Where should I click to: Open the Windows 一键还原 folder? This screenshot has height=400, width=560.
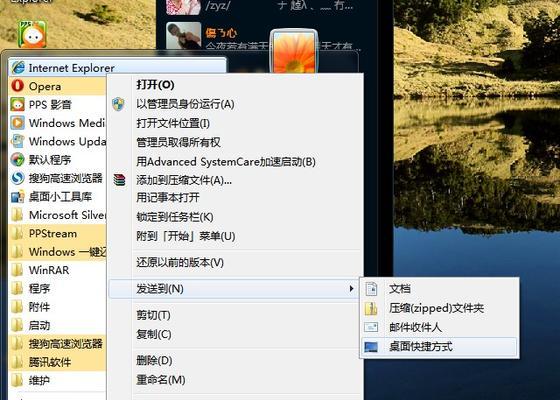coord(57,252)
